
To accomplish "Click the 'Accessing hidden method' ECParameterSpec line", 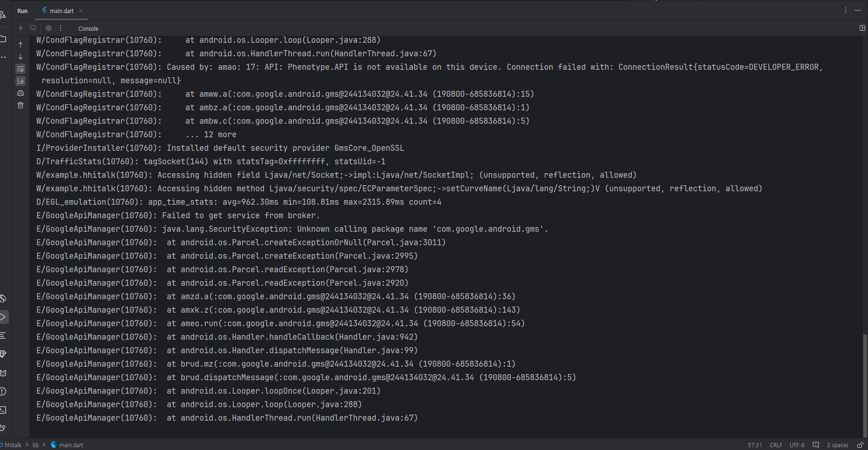I will tap(399, 188).
